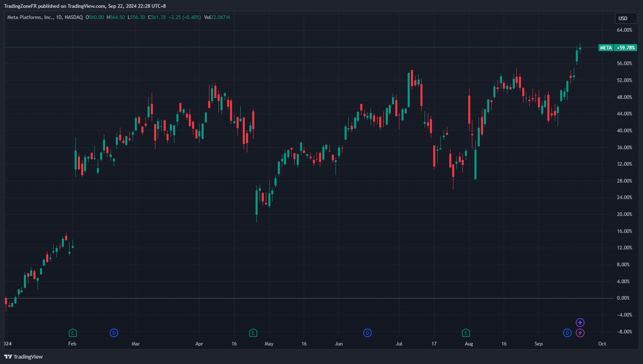
Task: Open the USD currency selector
Action: [626, 18]
